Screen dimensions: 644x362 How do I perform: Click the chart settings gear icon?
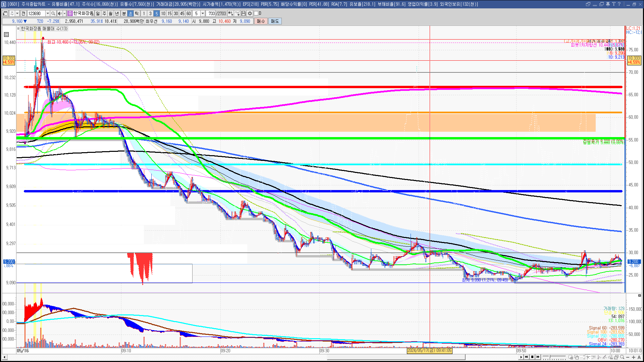click(x=250, y=13)
